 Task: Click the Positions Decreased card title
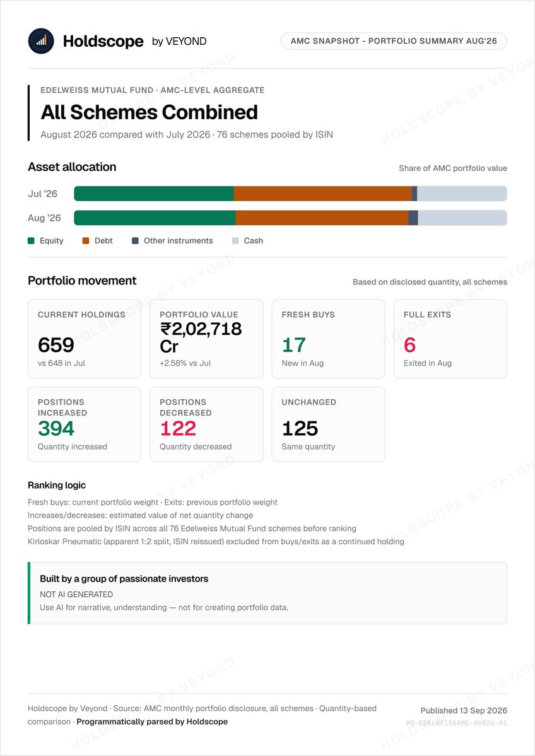coord(185,407)
